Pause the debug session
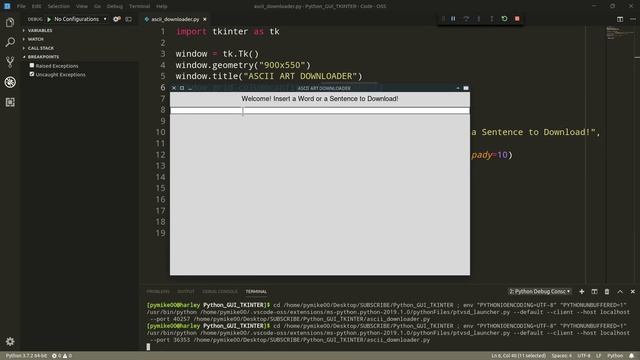Viewport: 640px width, 360px height. pos(453,19)
